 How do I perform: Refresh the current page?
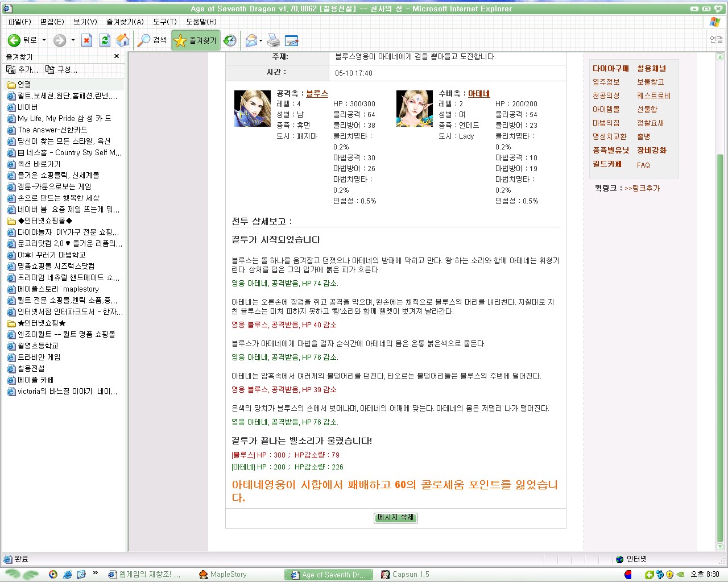[x=105, y=40]
